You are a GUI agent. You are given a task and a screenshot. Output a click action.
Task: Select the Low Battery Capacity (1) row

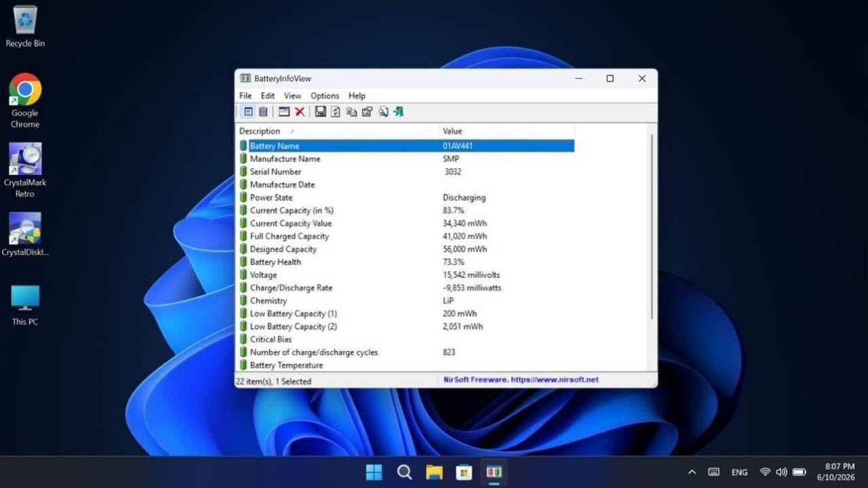(x=407, y=313)
